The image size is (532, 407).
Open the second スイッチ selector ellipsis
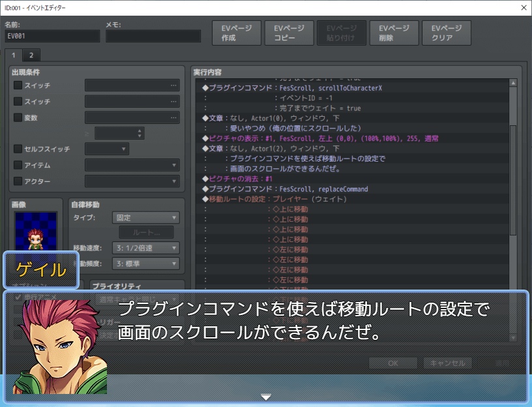[173, 102]
